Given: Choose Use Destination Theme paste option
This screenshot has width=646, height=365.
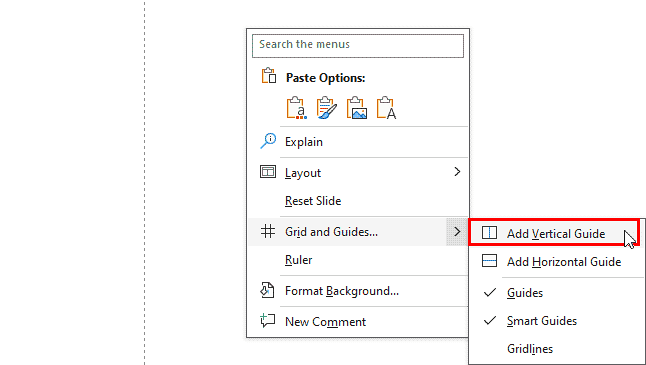Looking at the screenshot, I should coord(297,108).
